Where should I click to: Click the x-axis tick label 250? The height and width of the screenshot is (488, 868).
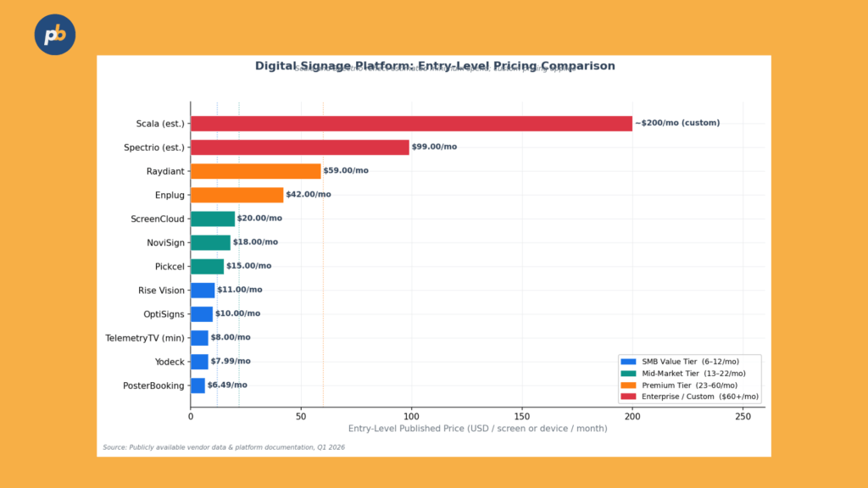[743, 417]
